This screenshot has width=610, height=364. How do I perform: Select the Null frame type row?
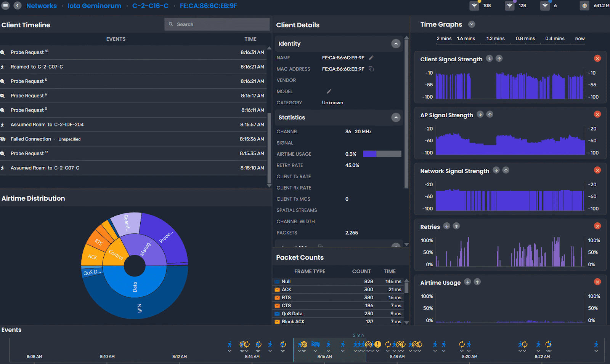[338, 281]
